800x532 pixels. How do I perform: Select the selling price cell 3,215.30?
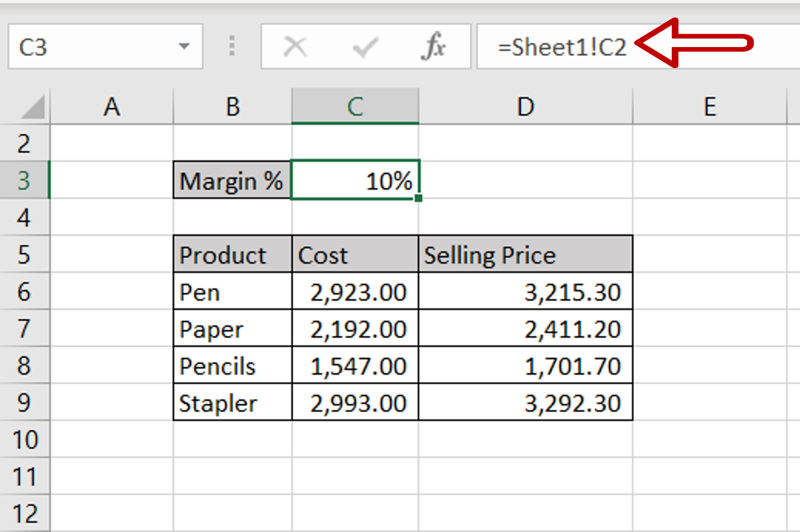click(526, 291)
